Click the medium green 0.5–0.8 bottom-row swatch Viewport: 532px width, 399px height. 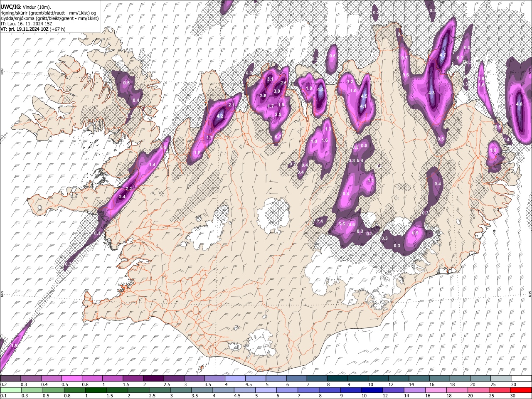(54, 390)
